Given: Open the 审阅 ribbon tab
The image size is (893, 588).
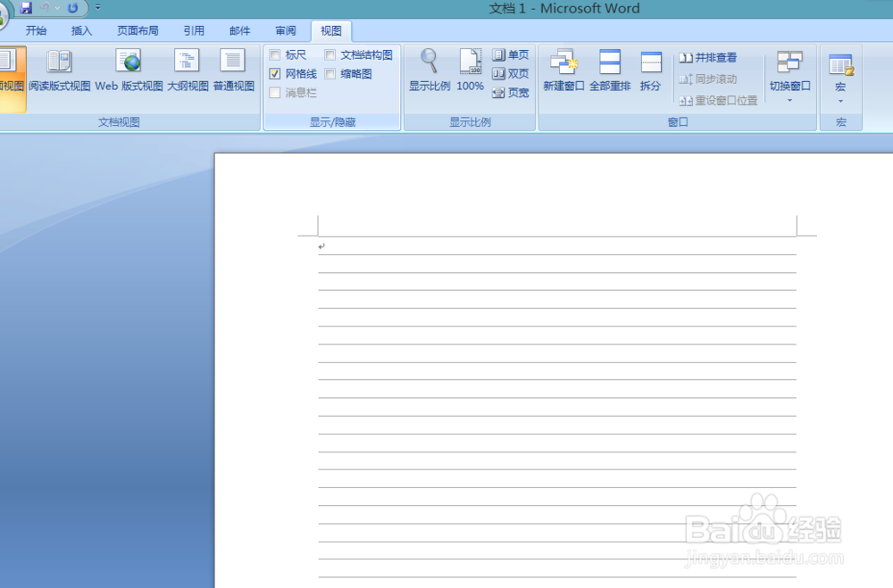Looking at the screenshot, I should pos(286,30).
